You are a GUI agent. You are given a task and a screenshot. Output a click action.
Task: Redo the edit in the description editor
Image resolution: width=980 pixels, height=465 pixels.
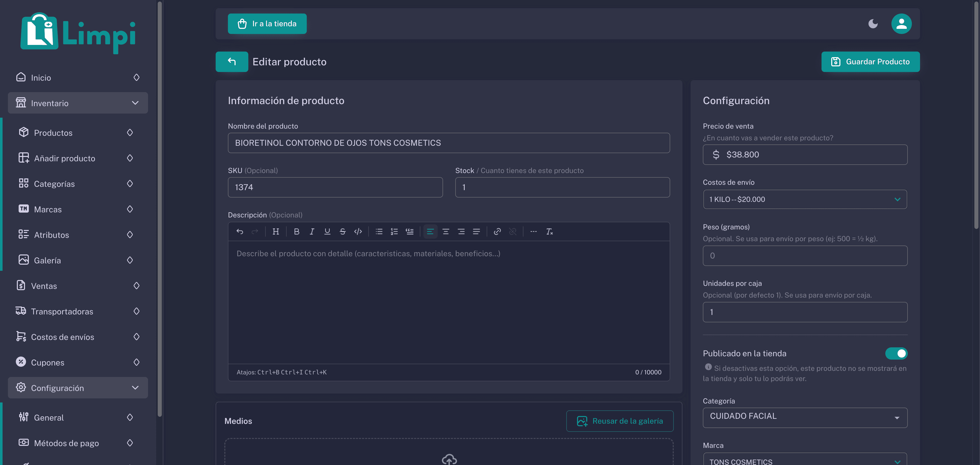(255, 231)
